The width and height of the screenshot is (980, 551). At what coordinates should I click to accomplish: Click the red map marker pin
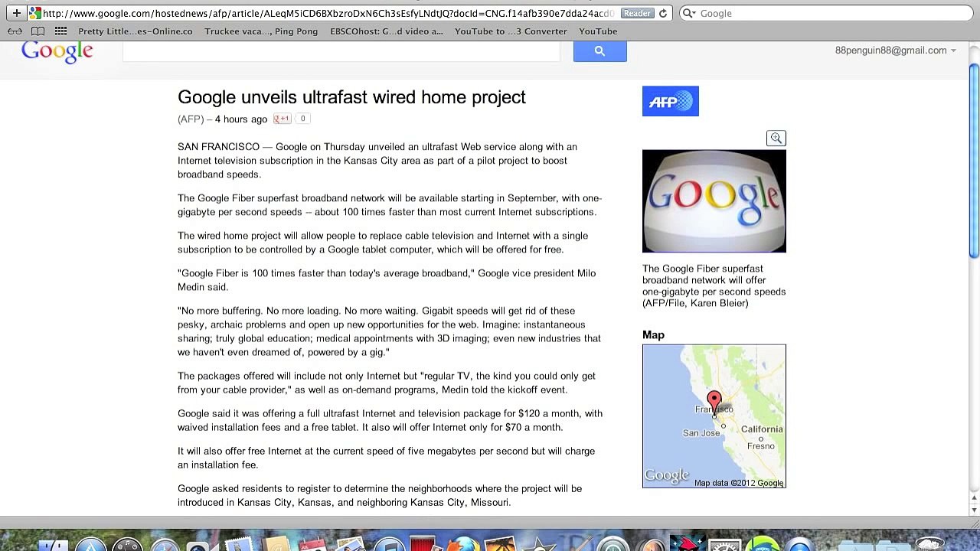(714, 402)
